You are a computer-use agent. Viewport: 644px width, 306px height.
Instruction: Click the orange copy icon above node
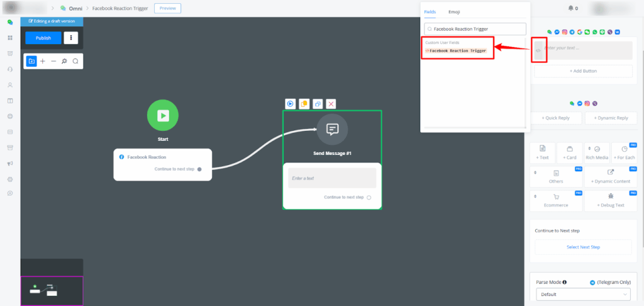(x=304, y=104)
